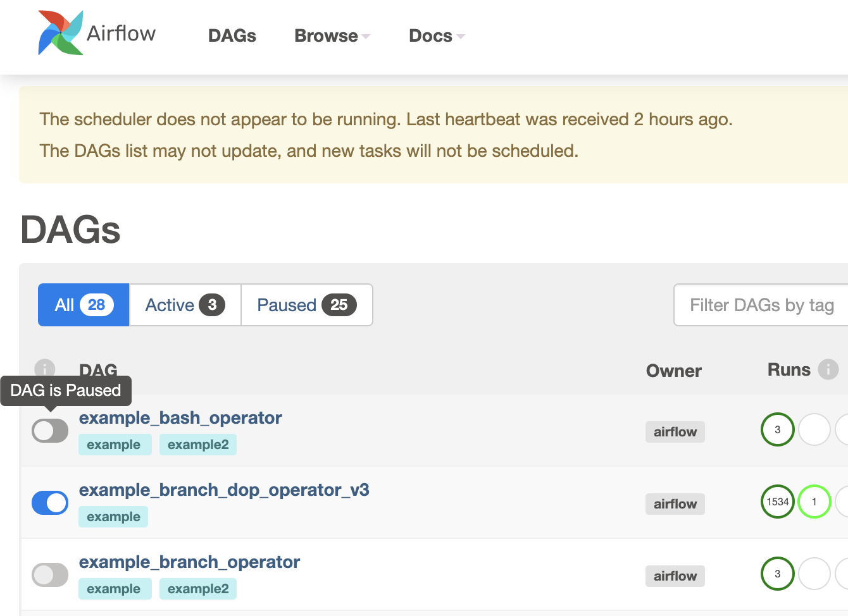Focus the Filter DAGs by tag field

point(761,305)
